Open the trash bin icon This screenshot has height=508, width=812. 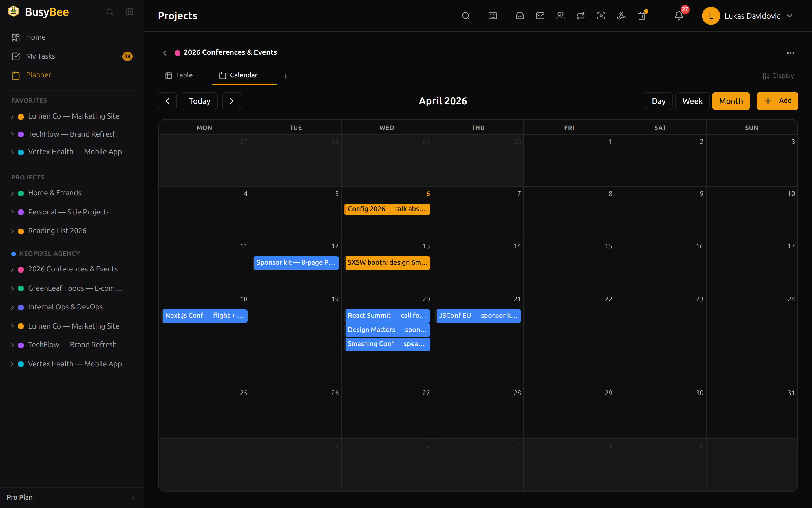(641, 16)
